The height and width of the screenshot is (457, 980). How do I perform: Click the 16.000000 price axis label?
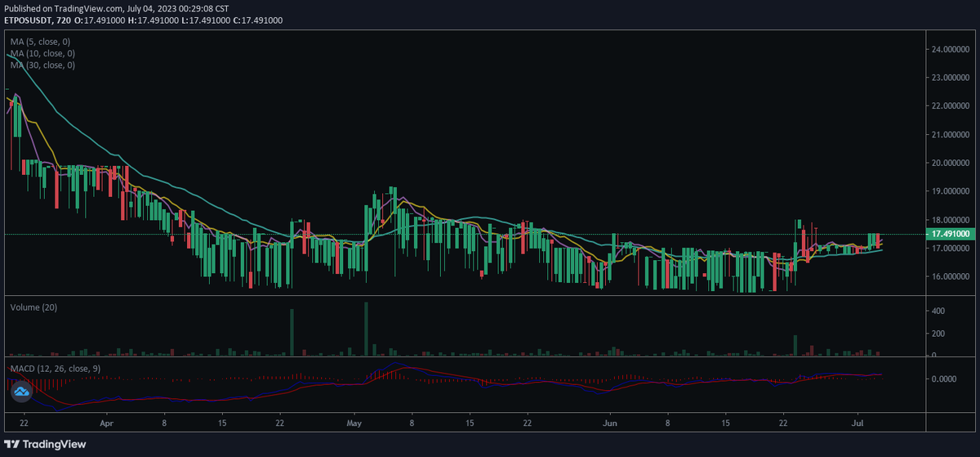950,277
